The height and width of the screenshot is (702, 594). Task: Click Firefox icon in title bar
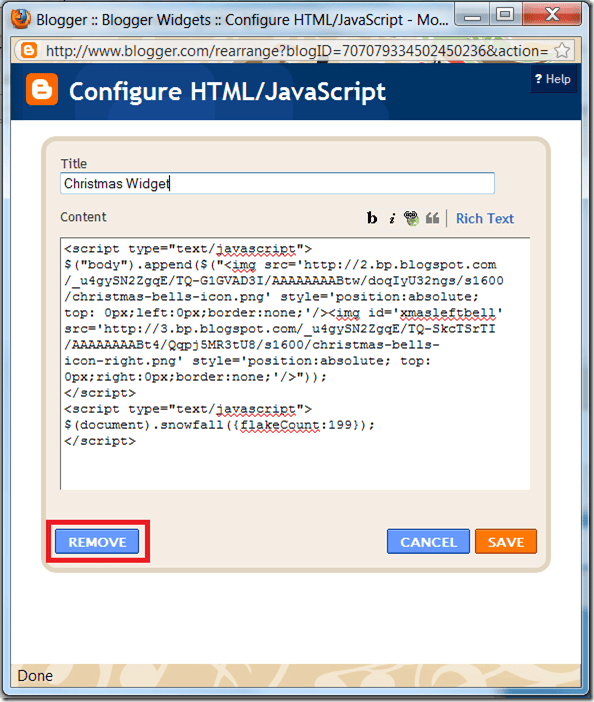[x=21, y=19]
